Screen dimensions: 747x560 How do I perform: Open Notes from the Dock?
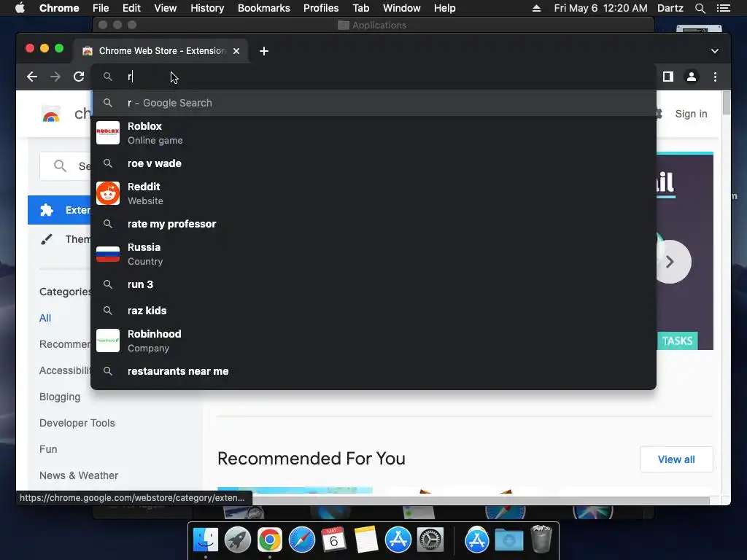(x=366, y=540)
